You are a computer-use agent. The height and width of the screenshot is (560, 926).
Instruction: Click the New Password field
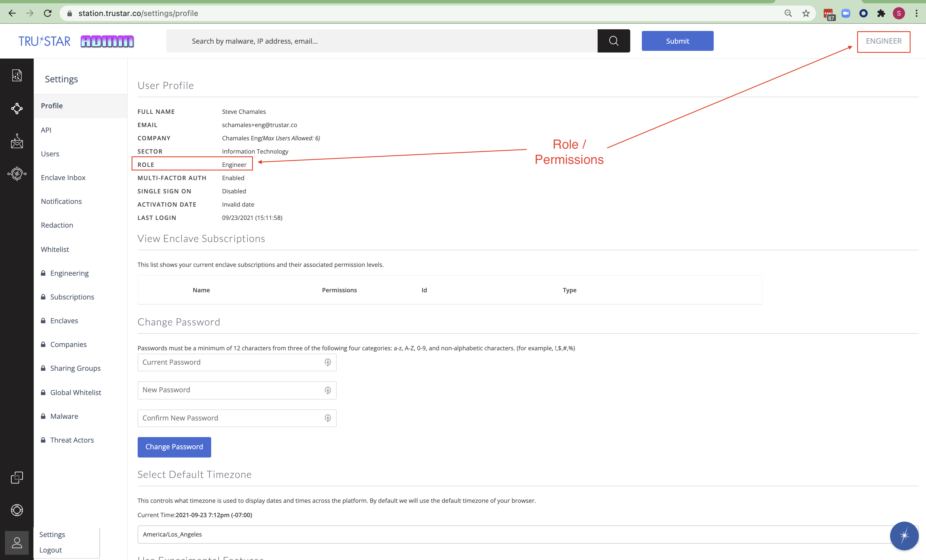(x=237, y=390)
